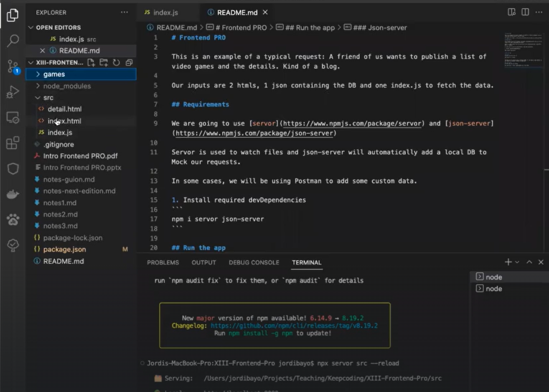The image size is (549, 392).
Task: Open Explorer more actions ellipsis
Action: (x=124, y=12)
